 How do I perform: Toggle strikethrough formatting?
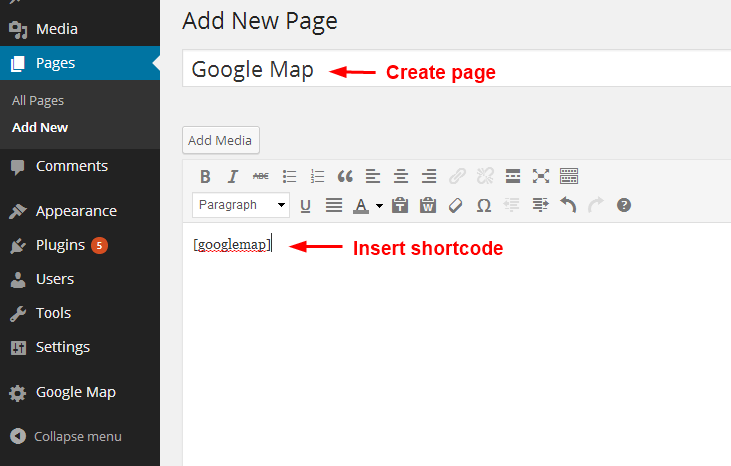point(261,177)
